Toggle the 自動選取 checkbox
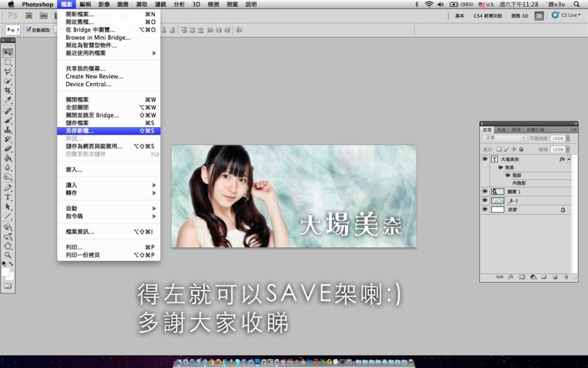 tap(29, 30)
